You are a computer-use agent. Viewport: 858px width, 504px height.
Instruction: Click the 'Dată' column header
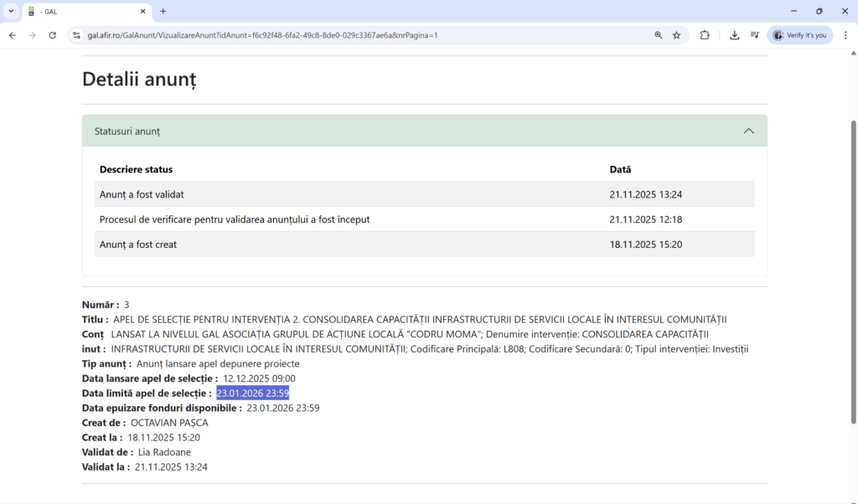click(x=620, y=169)
